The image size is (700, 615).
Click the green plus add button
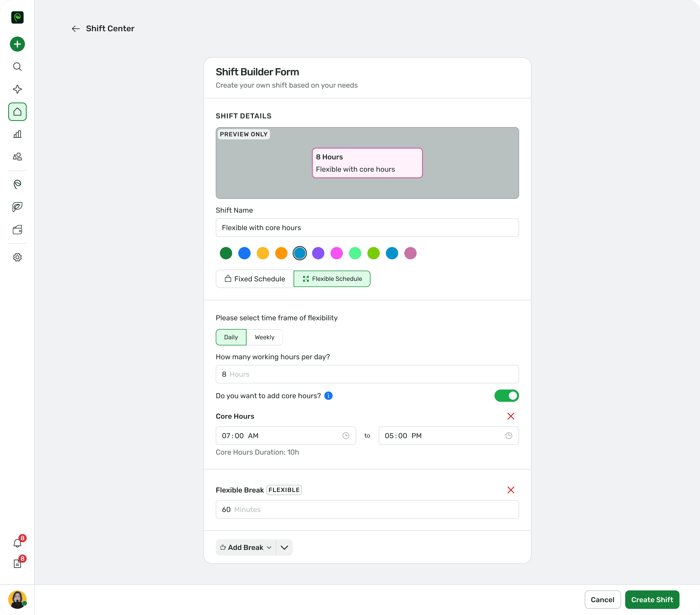17,44
